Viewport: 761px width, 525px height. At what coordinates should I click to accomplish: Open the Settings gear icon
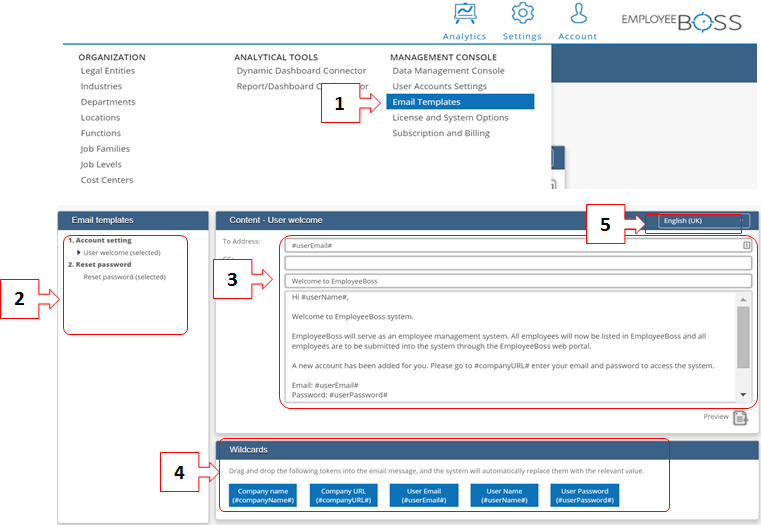click(x=523, y=13)
